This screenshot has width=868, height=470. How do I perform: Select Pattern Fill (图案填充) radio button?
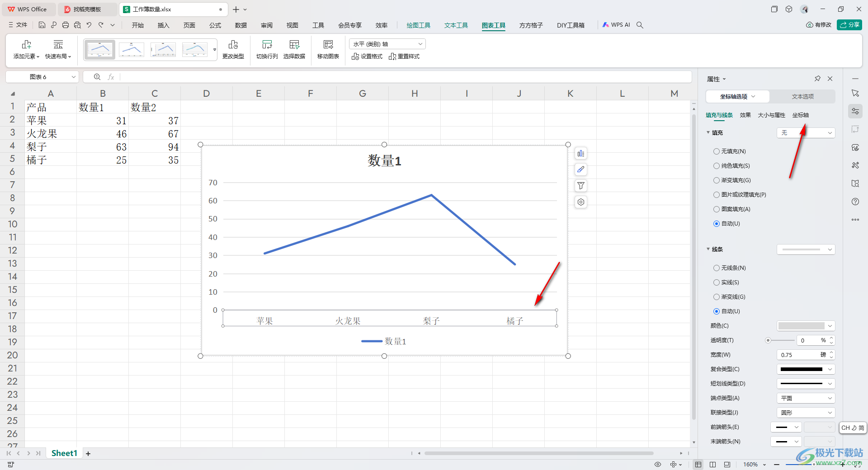click(x=717, y=209)
